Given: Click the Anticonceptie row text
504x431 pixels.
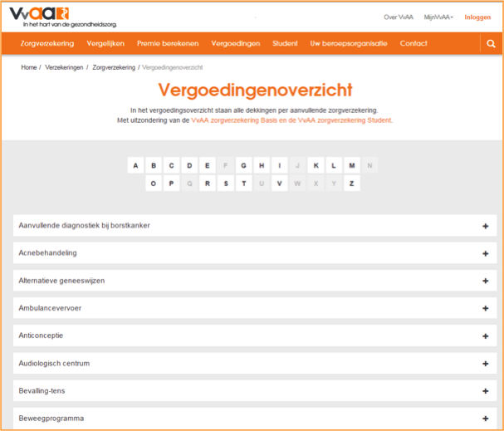Looking at the screenshot, I should coord(41,335).
